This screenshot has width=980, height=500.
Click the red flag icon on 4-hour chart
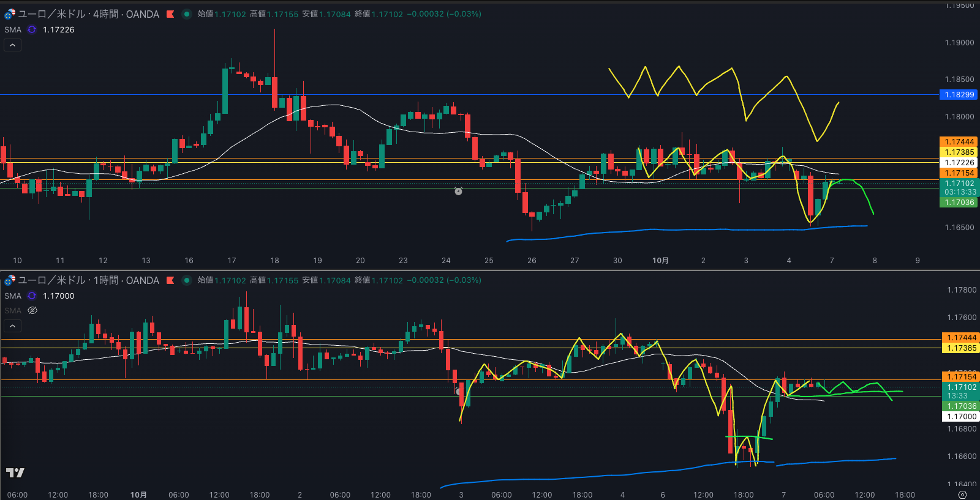[x=170, y=14]
